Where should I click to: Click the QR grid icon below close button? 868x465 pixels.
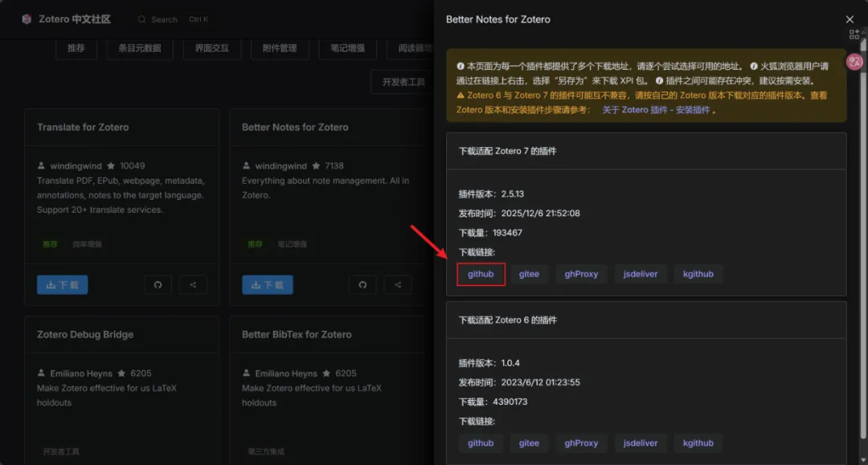(854, 35)
